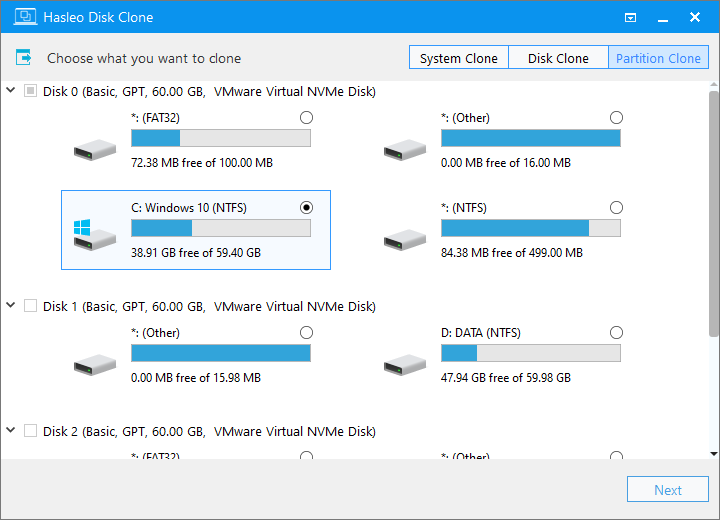Click "72.38 MB free of 100.00 MB" text

[202, 163]
